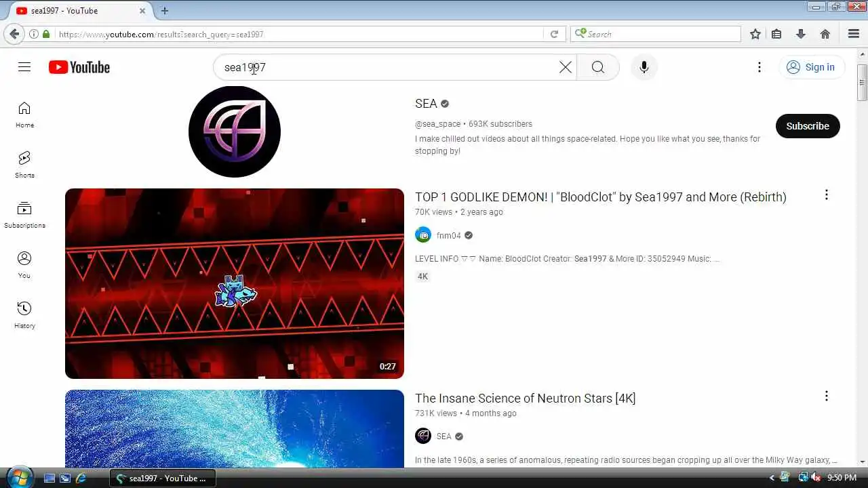Open the browser hamburger menu
Image resolution: width=868 pixels, height=488 pixels.
click(x=854, y=34)
